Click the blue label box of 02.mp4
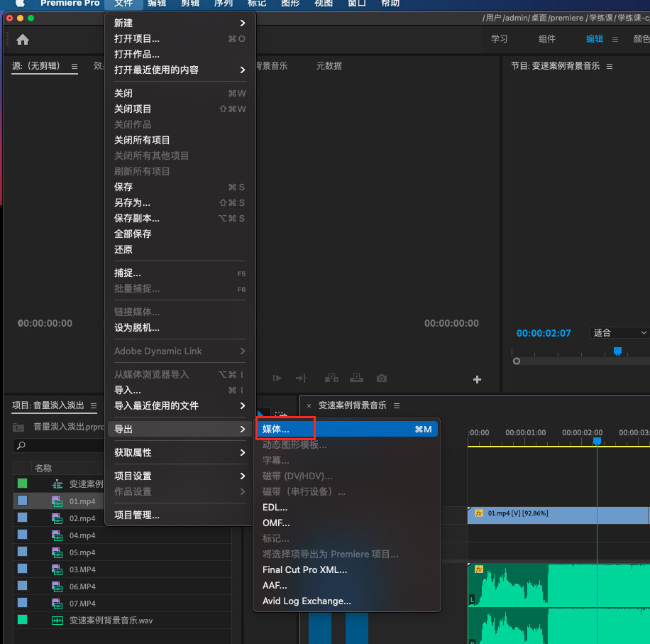This screenshot has width=650, height=644. (22, 518)
